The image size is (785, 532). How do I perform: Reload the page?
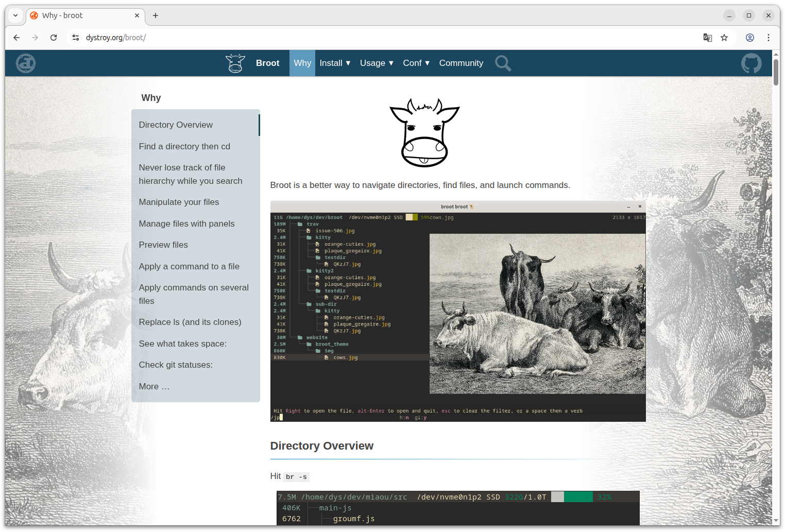tap(54, 38)
